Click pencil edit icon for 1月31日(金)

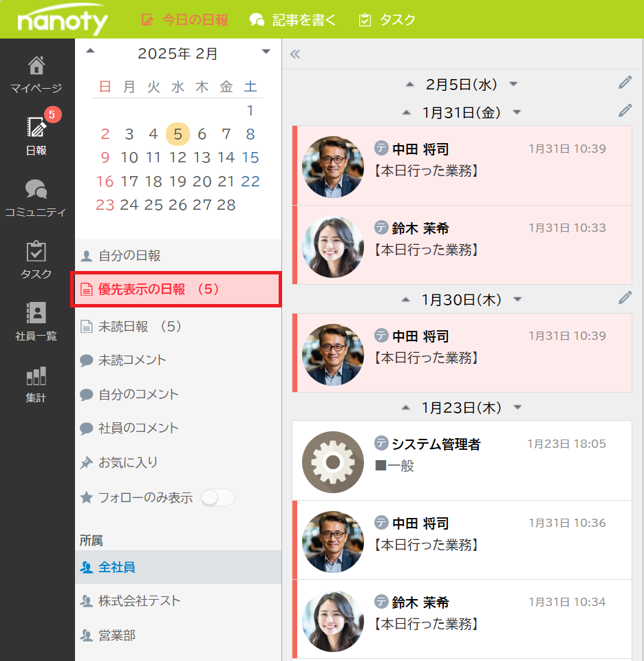point(625,111)
